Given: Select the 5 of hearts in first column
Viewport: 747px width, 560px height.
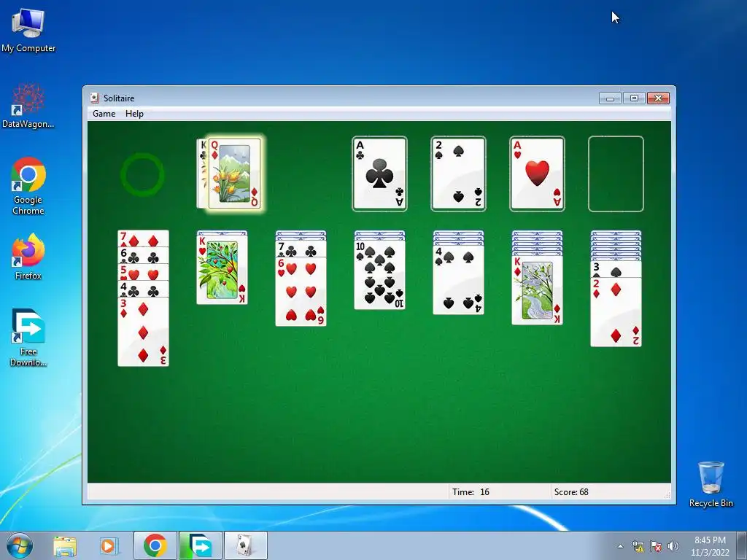Looking at the screenshot, I should tap(143, 273).
